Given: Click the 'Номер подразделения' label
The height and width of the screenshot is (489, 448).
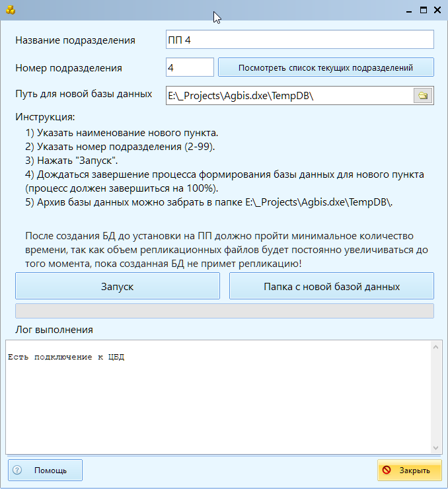Looking at the screenshot, I should coord(69,68).
